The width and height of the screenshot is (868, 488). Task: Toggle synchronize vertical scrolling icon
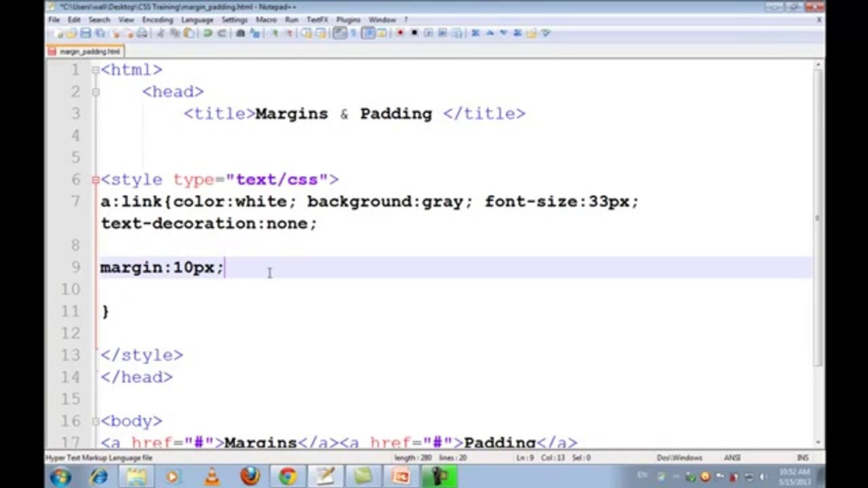(306, 33)
